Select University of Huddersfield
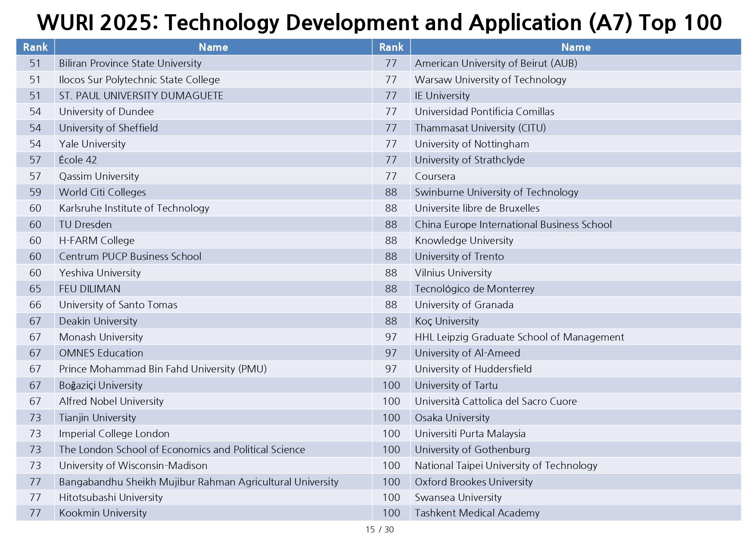Image resolution: width=756 pixels, height=535 pixels. pyautogui.click(x=473, y=369)
